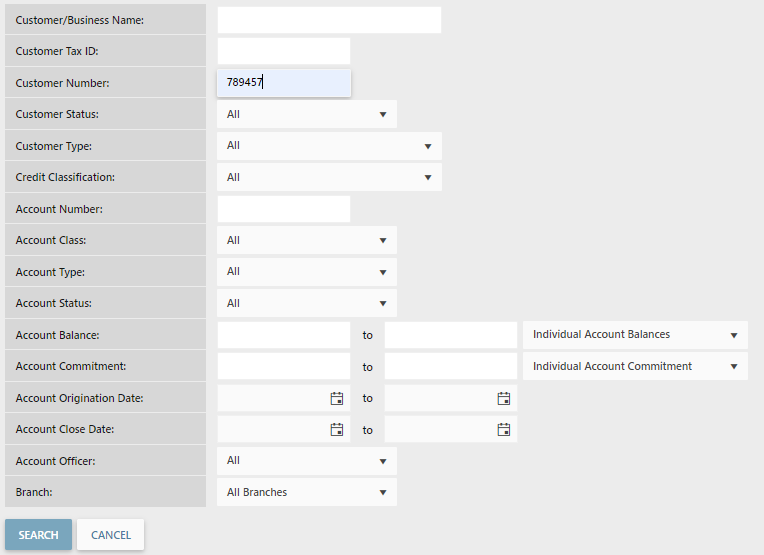Expand the Customer Status dropdown
The height and width of the screenshot is (555, 764).
pos(306,115)
